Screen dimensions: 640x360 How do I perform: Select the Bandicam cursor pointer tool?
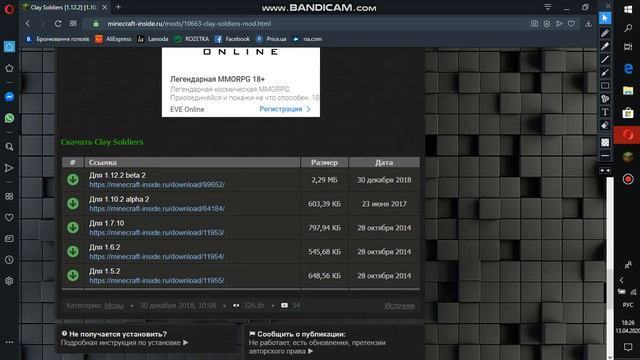click(x=605, y=18)
